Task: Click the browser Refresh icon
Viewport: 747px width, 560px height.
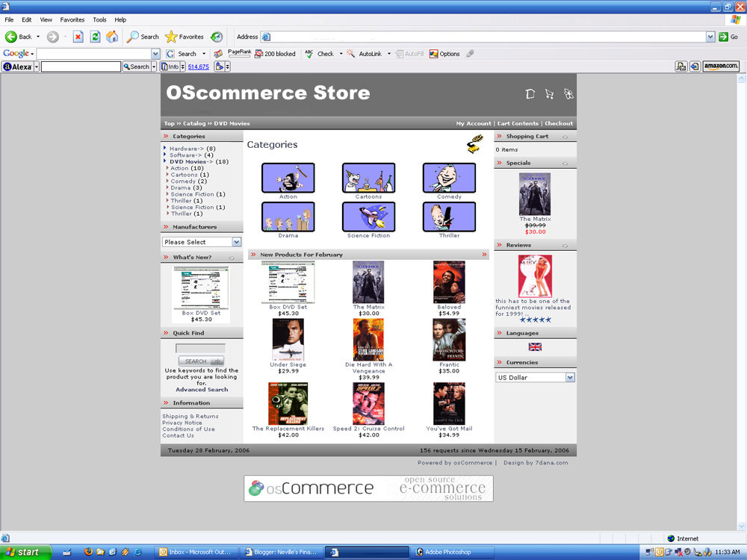Action: (x=95, y=37)
